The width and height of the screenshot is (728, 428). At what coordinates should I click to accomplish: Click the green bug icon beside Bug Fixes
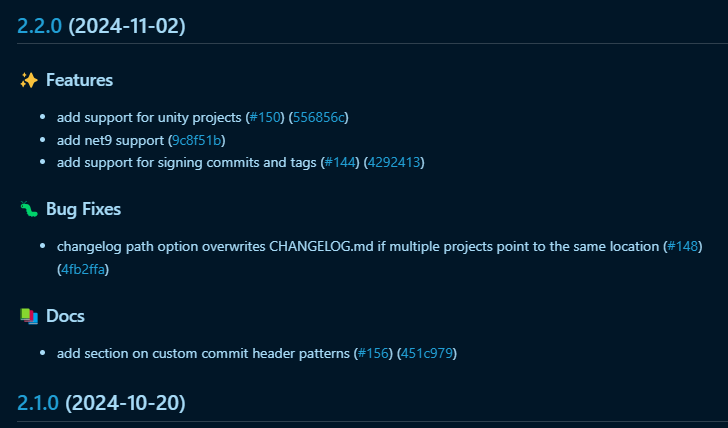(x=29, y=209)
